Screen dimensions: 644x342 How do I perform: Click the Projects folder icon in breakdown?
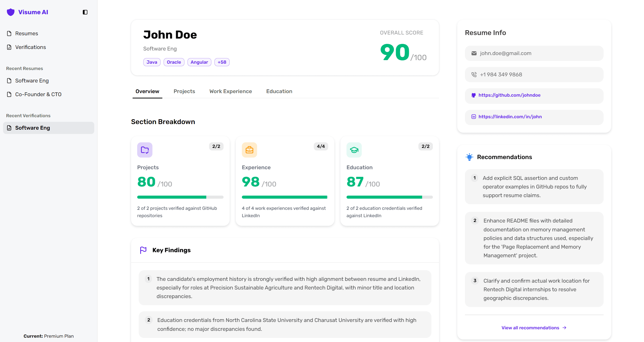coord(145,150)
